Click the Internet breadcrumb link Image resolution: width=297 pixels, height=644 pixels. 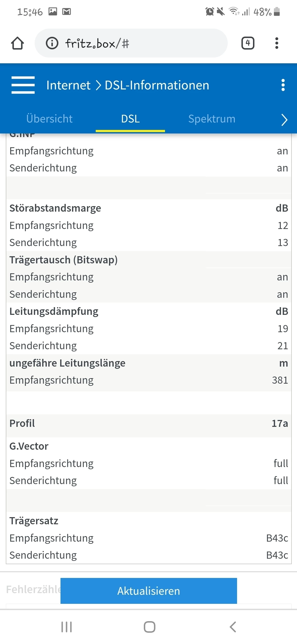click(x=68, y=85)
